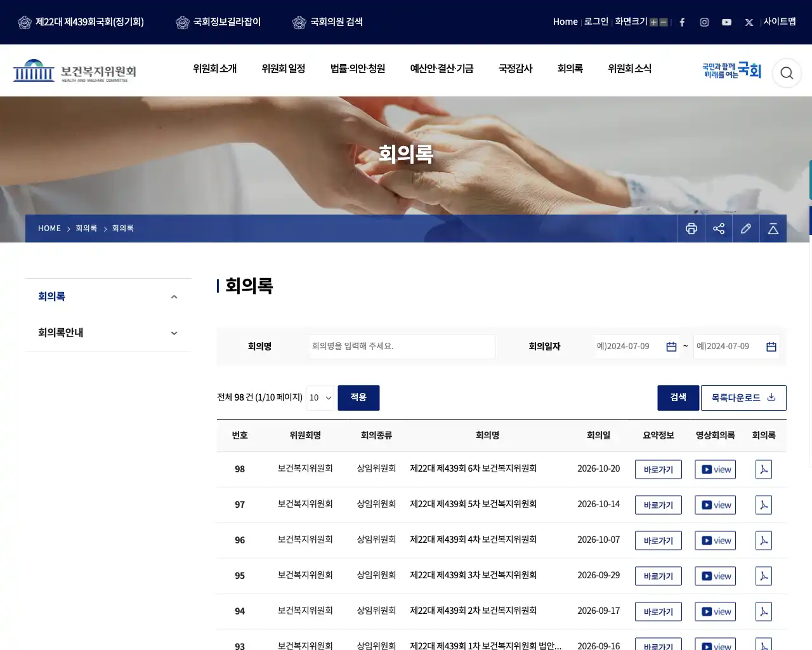Click the go-to-top icon in breadcrumb bar

773,229
